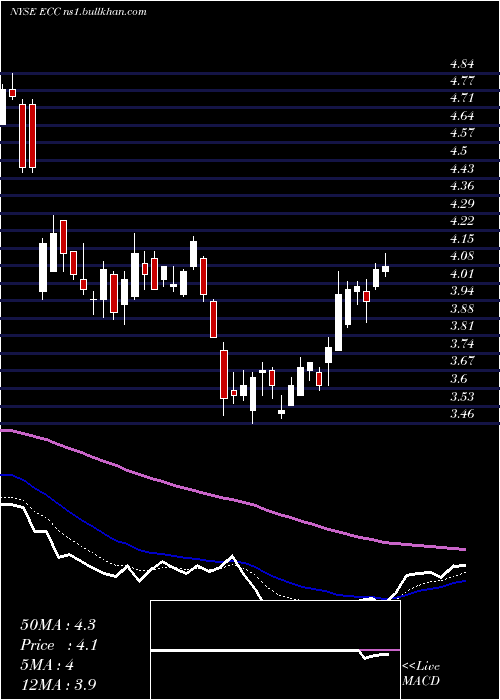Click the 3.88 price axis label
This screenshot has height=700, width=500.
[462, 309]
